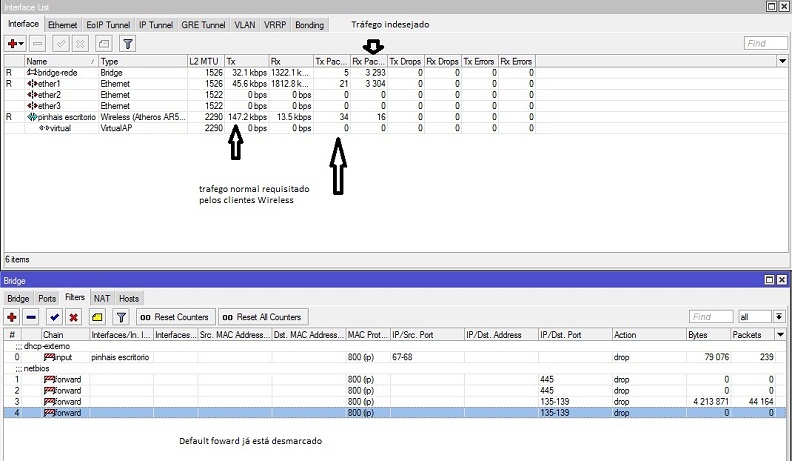Click Find field in Interface List
This screenshot has height=461, width=792.
(x=766, y=44)
